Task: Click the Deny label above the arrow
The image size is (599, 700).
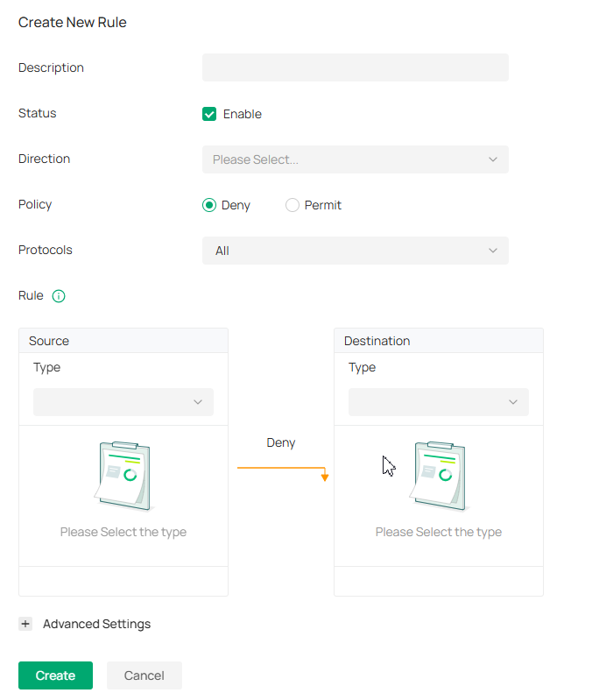Action: tap(281, 442)
